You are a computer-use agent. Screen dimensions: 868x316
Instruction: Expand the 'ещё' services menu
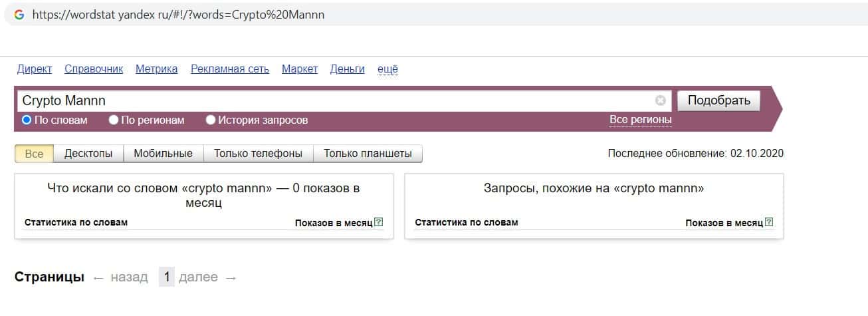point(387,69)
